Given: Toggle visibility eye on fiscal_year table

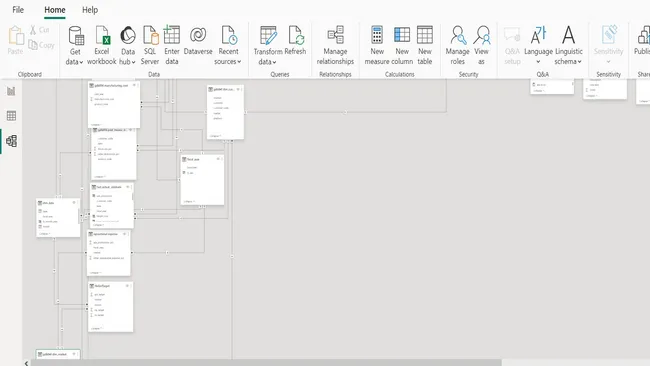Looking at the screenshot, I should pyautogui.click(x=218, y=159).
